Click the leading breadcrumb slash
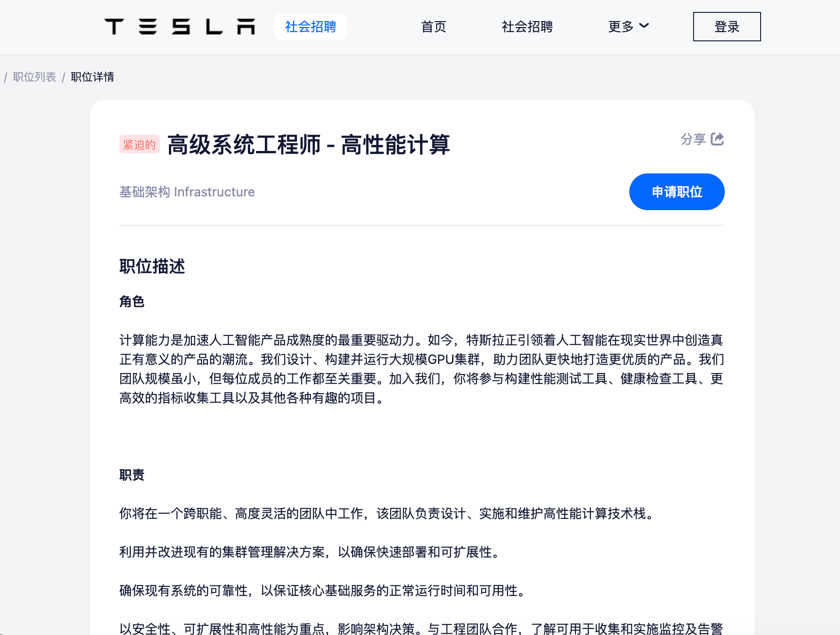The height and width of the screenshot is (635, 840). pyautogui.click(x=6, y=77)
